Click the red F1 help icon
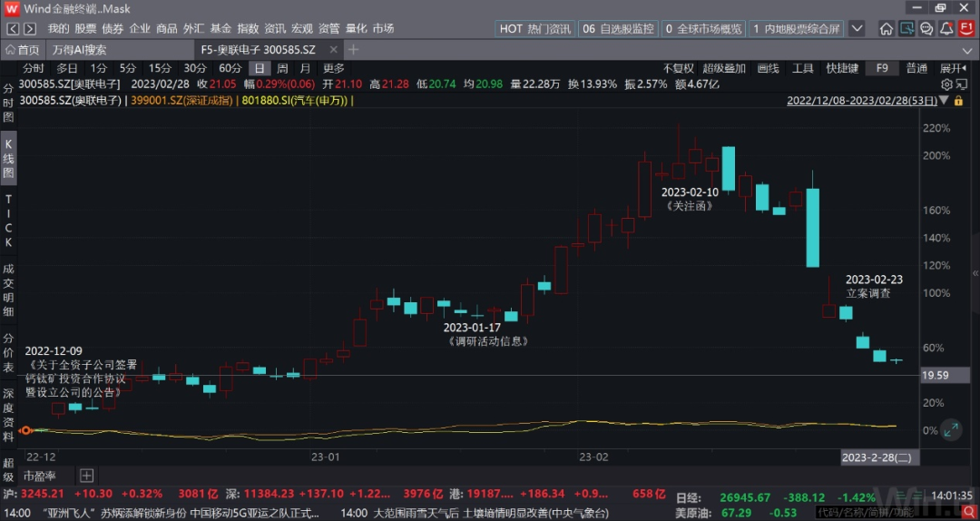980x521 pixels. [966, 29]
